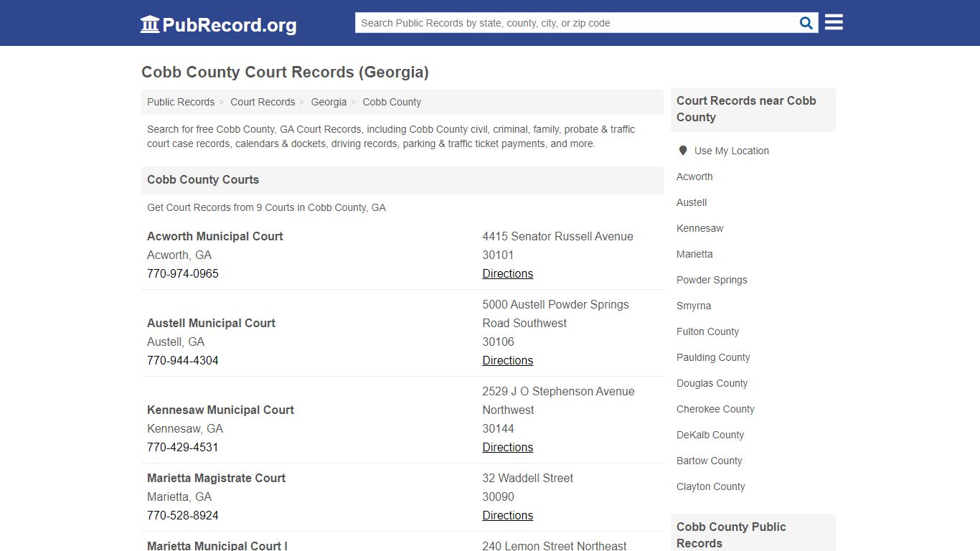Viewport: 980px width, 551px height.
Task: Click Use My Location
Action: pos(731,151)
